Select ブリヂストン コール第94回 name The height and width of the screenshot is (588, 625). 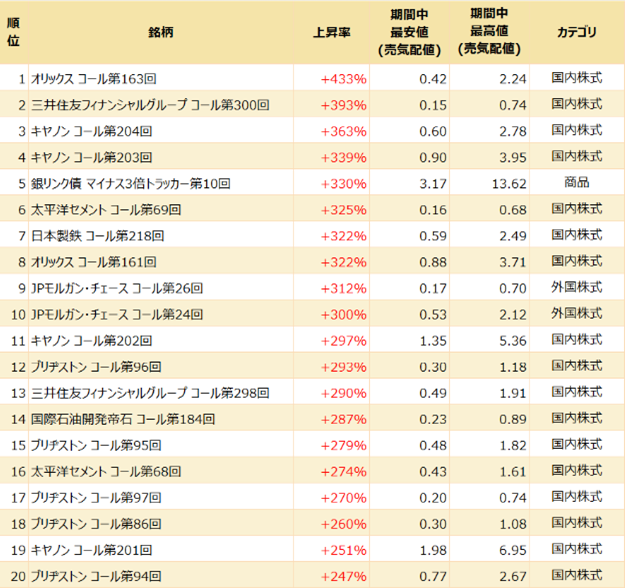pos(96,576)
